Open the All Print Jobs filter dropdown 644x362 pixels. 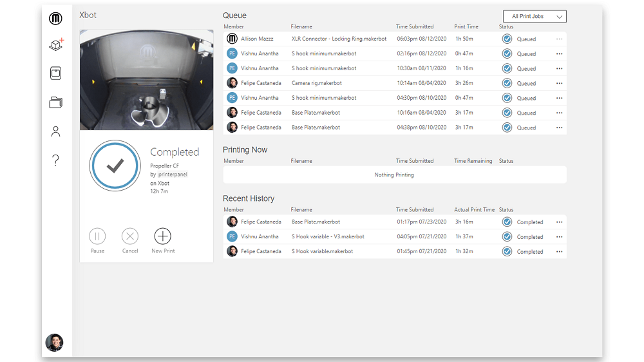click(535, 17)
